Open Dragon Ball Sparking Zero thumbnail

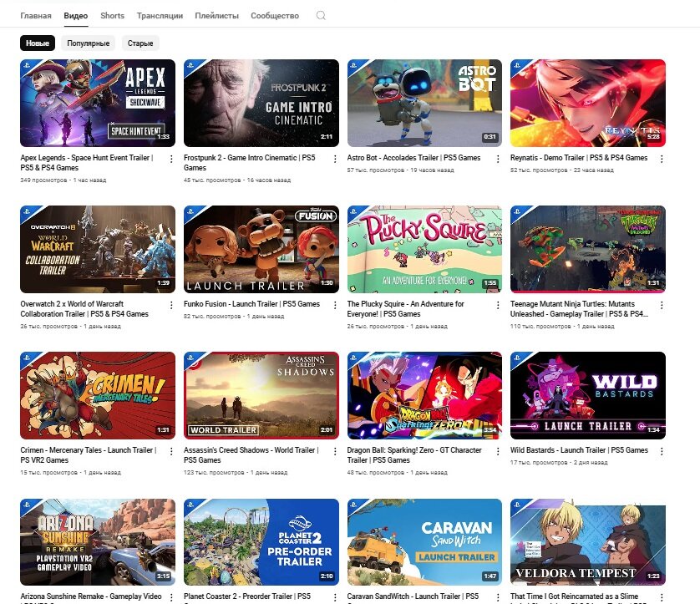[x=424, y=395]
